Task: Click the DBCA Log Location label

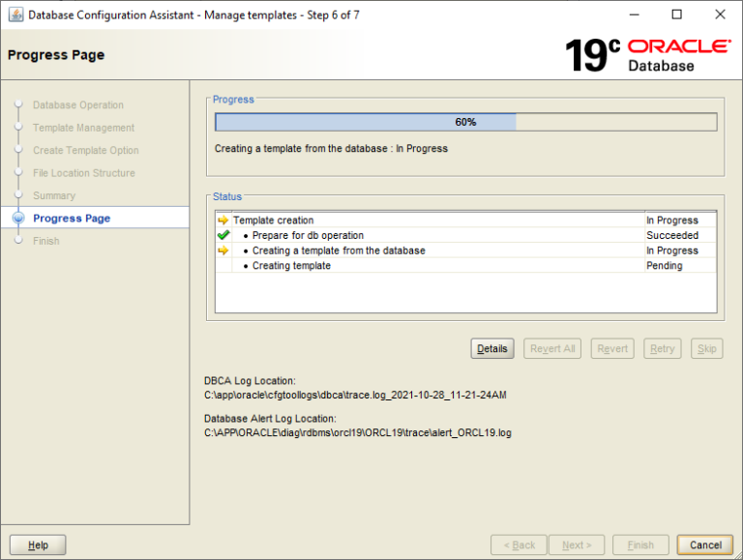Action: coord(250,380)
